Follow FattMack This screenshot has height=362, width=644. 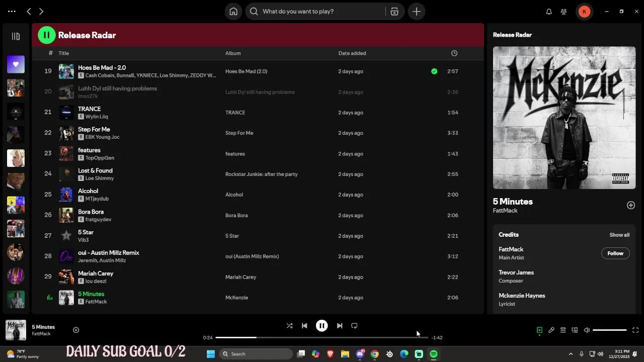[615, 253]
